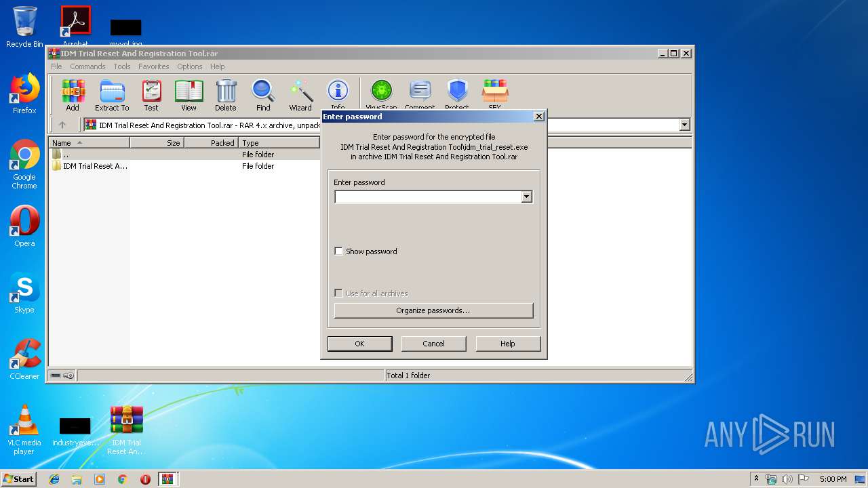Click Cancel in the password dialog
This screenshot has height=488, width=868.
tap(433, 344)
